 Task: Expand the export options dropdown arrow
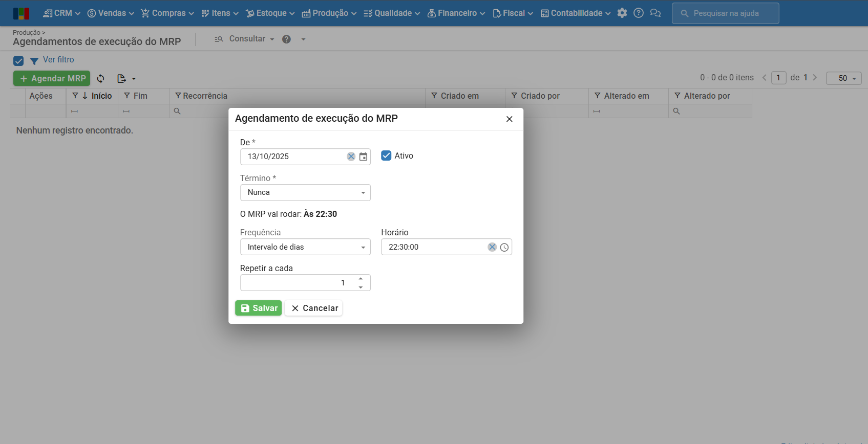134,79
